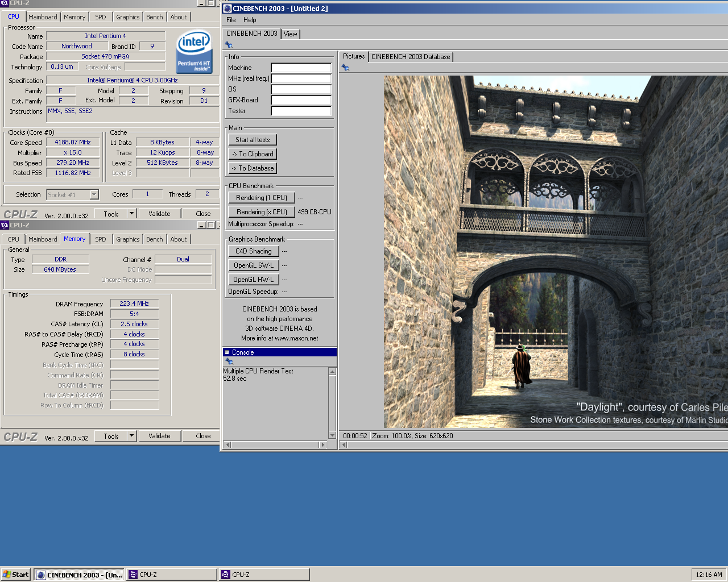Open About tab in the CPU-tab CPU-Z window
The height and width of the screenshot is (582, 728).
coord(179,17)
